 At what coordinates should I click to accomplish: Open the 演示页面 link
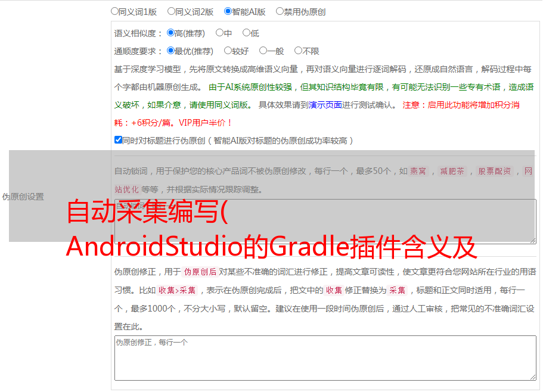point(325,105)
